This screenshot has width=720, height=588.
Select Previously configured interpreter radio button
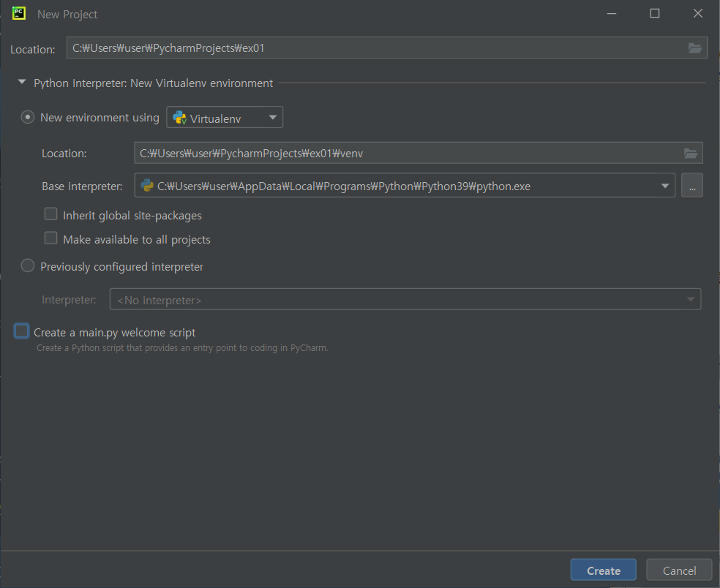coord(28,265)
